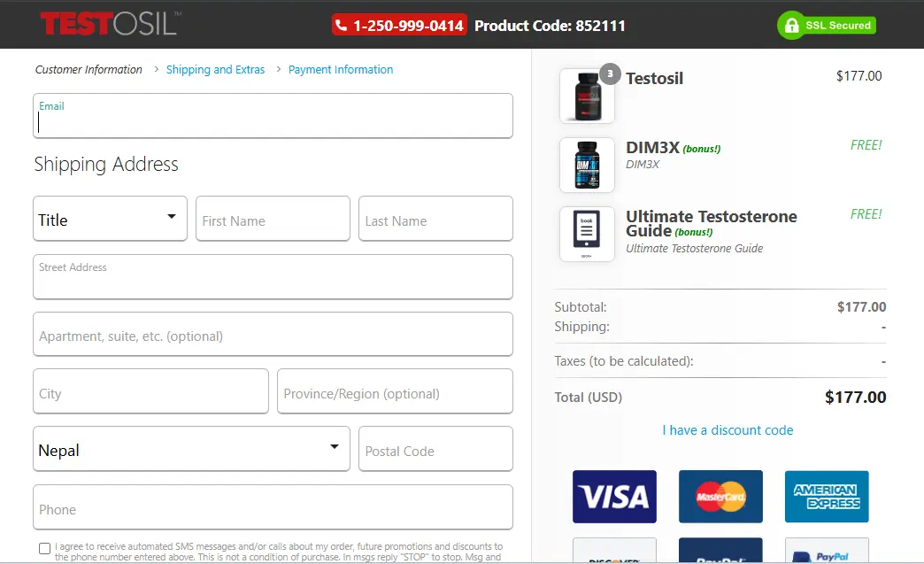The width and height of the screenshot is (924, 564).
Task: Click the MasterCard payment icon
Action: click(720, 496)
